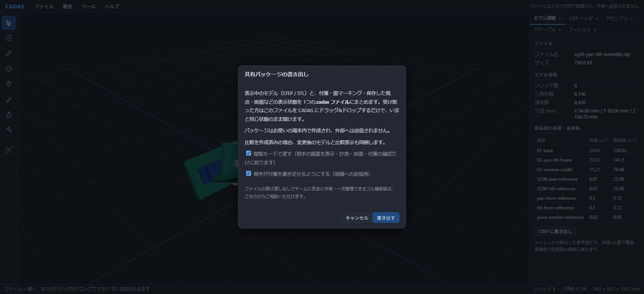Select the hexagon section tool
644x294 pixels.
[9, 69]
